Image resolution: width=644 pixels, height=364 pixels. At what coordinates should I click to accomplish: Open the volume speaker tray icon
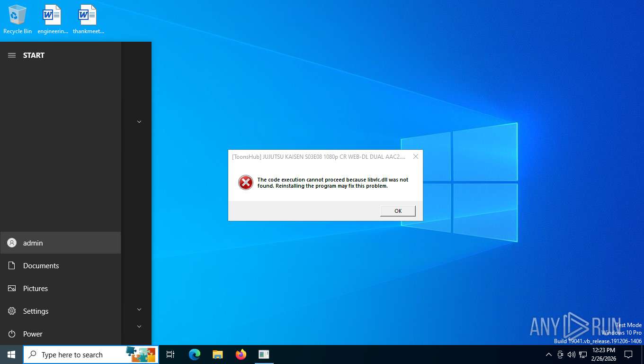(572, 355)
